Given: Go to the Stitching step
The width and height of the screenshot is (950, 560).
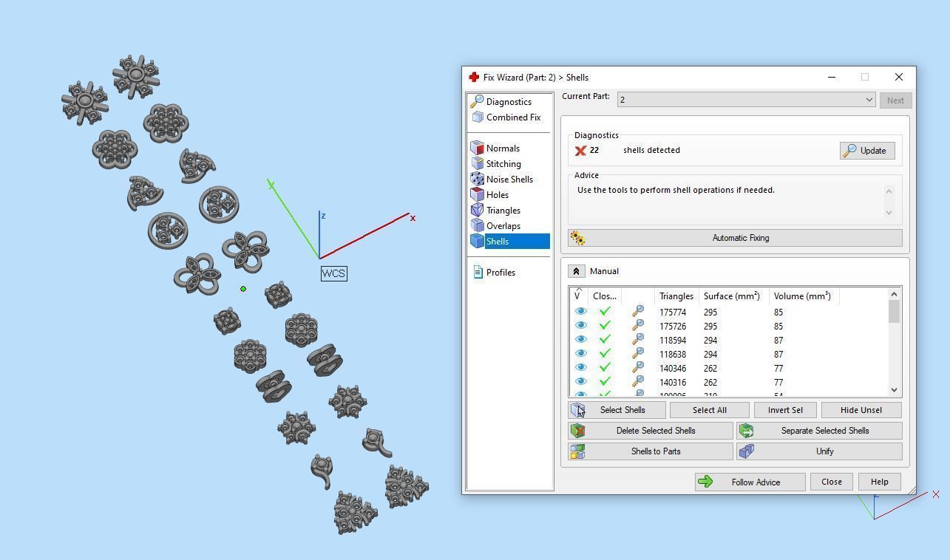Looking at the screenshot, I should tap(503, 164).
